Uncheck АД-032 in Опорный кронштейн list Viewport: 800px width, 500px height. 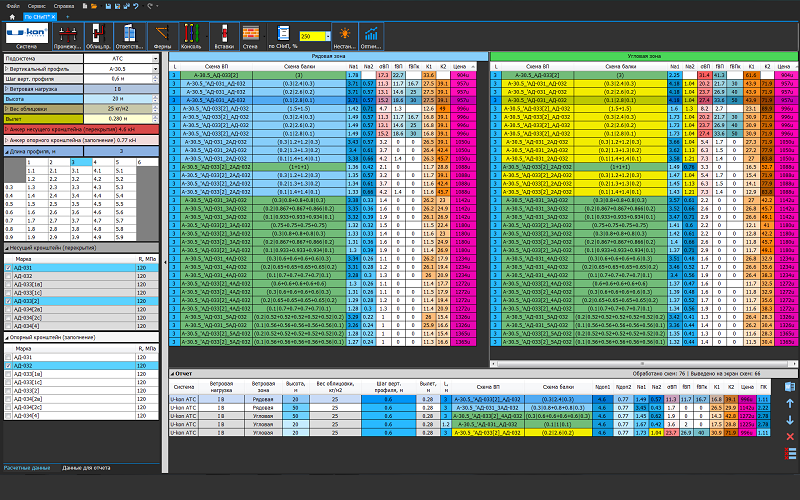click(x=8, y=365)
